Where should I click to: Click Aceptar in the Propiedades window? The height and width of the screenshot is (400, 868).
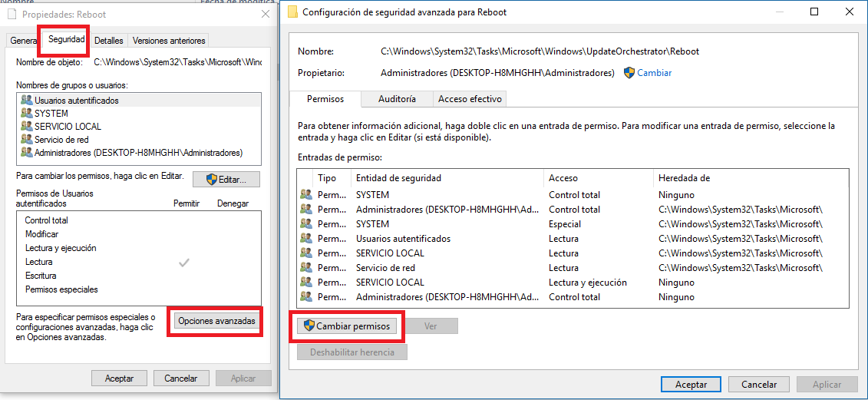tap(119, 379)
